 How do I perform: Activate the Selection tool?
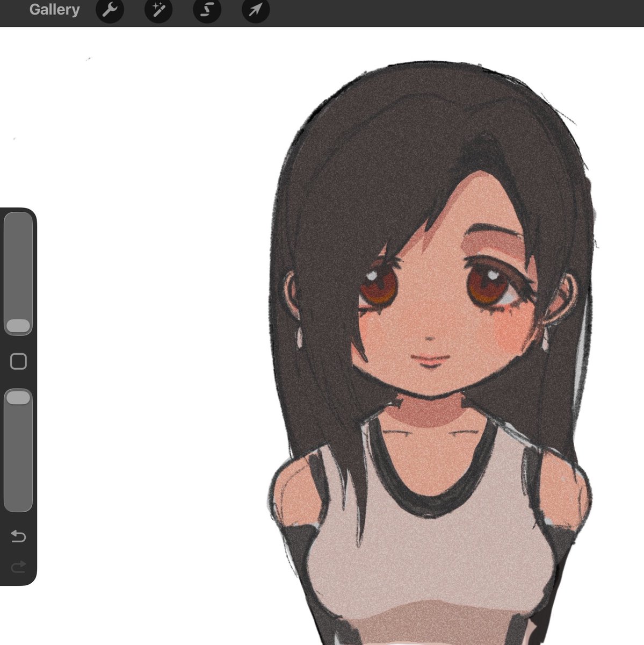207,10
